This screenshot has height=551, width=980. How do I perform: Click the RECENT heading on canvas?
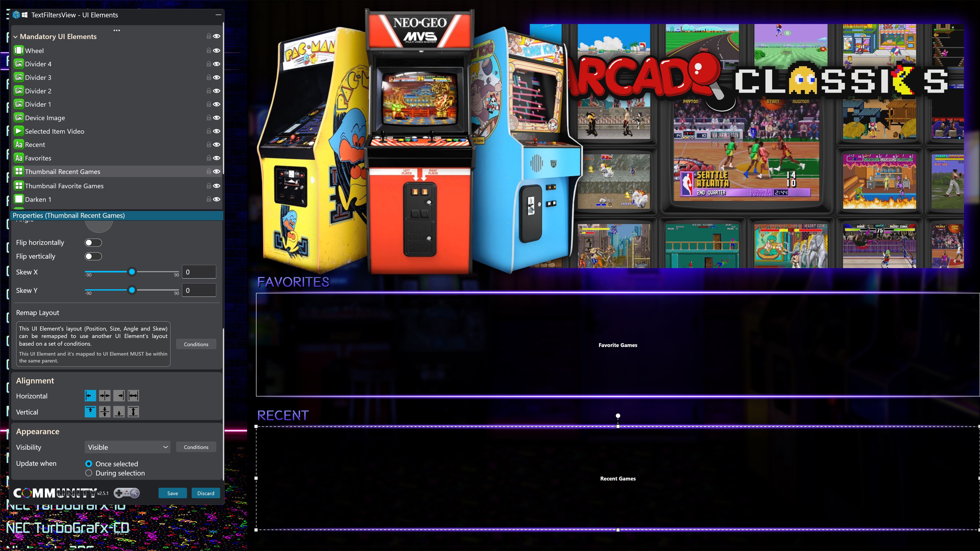283,415
